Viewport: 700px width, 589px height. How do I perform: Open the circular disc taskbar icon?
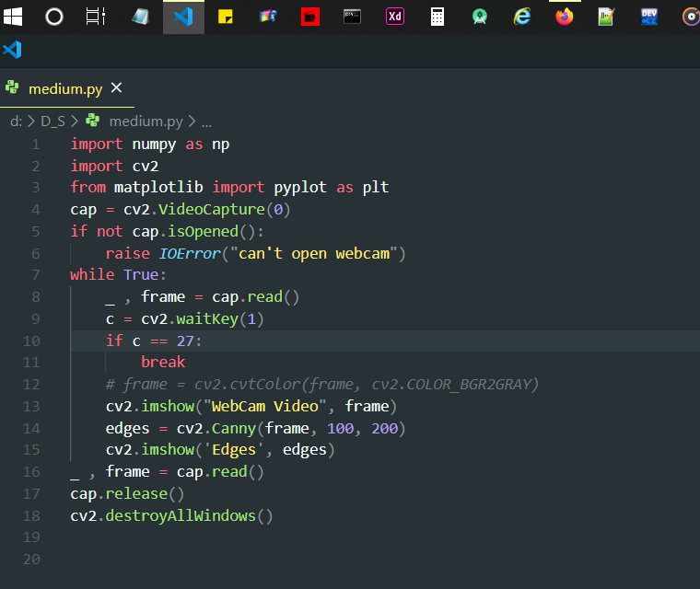pyautogui.click(x=691, y=17)
